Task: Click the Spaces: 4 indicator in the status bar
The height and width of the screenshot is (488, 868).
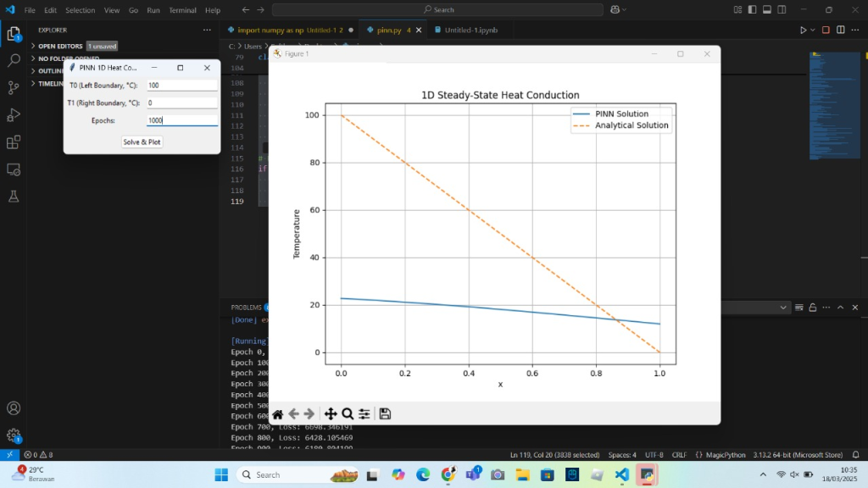Action: pos(621,455)
